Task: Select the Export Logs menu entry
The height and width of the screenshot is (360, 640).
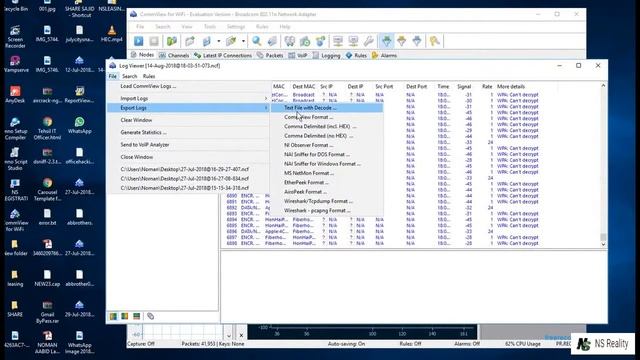Action: pos(189,108)
